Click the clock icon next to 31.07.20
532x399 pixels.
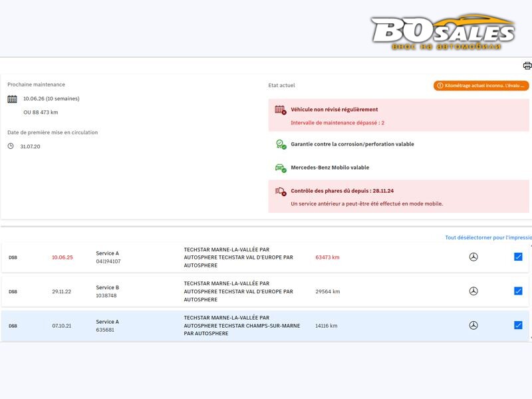coord(11,146)
